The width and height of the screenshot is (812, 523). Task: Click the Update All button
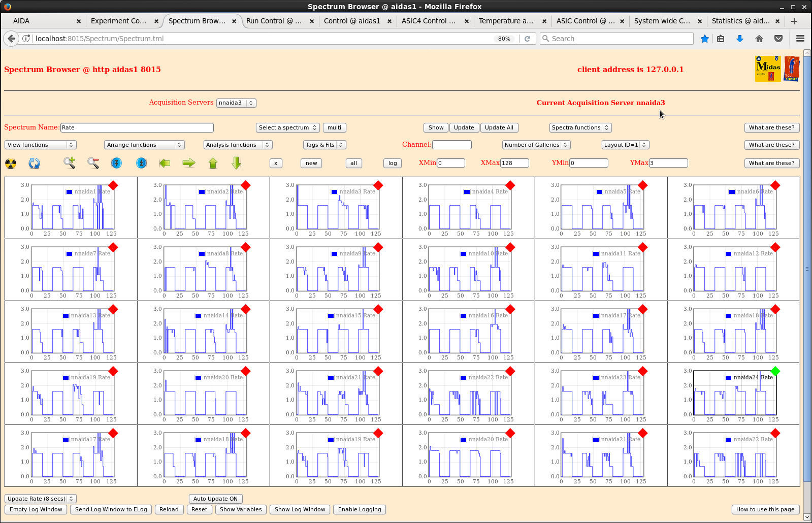(499, 127)
